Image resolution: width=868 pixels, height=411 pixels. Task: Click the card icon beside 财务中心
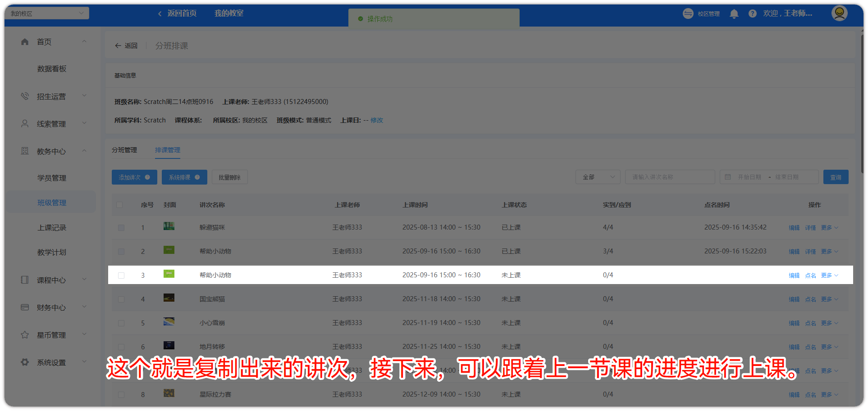click(25, 307)
